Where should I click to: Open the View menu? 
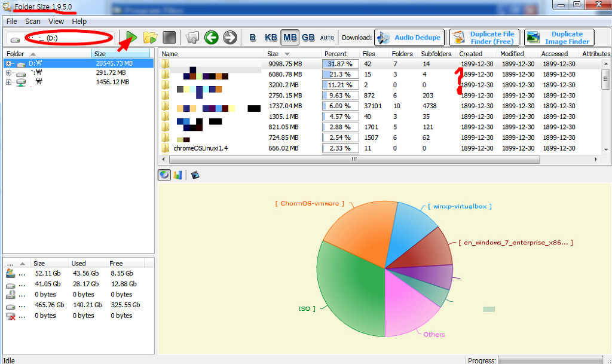coord(56,21)
